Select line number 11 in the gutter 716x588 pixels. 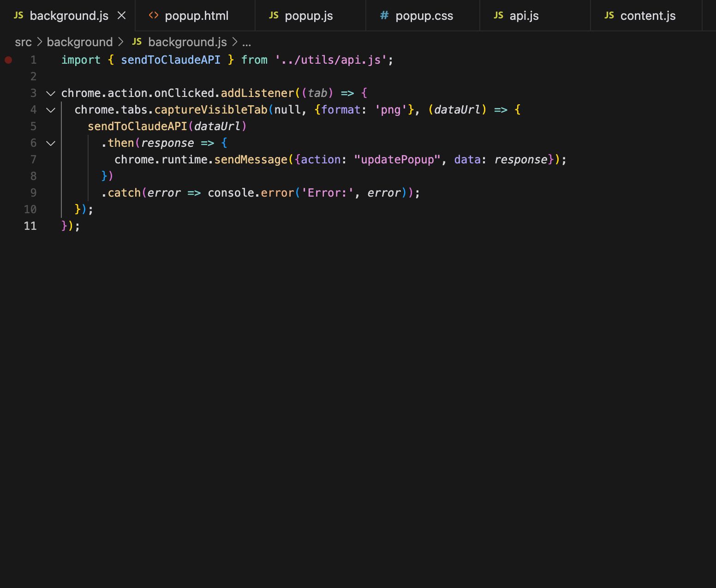[x=30, y=226]
